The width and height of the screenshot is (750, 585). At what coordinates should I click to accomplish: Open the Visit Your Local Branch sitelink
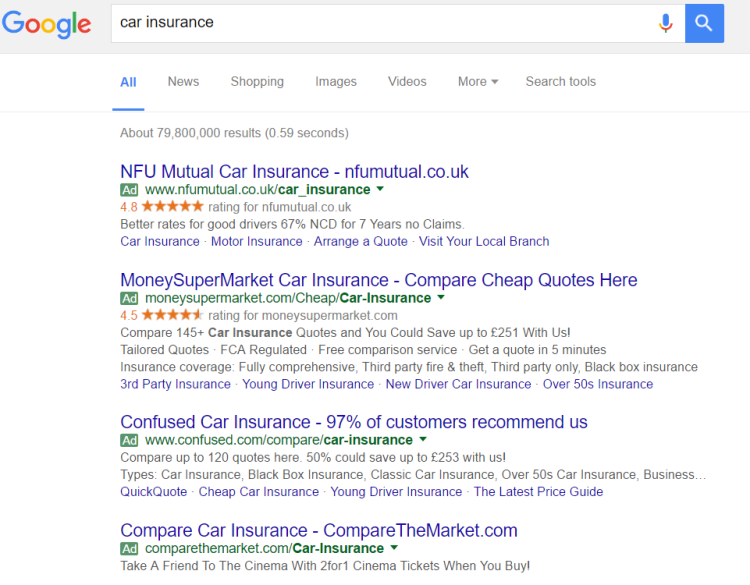pos(484,242)
